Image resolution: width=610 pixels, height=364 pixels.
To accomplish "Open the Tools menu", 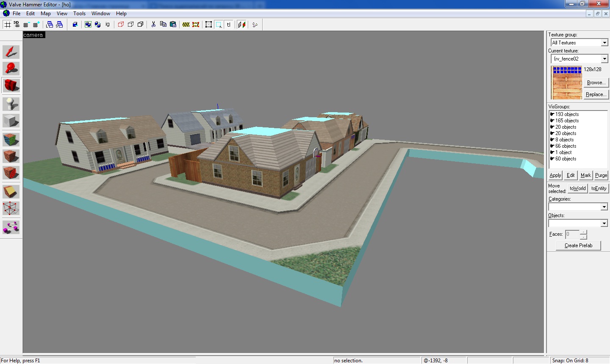I will (79, 14).
